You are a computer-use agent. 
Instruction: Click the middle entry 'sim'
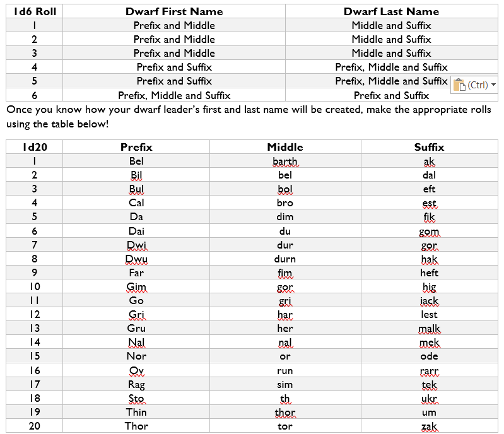(x=284, y=384)
